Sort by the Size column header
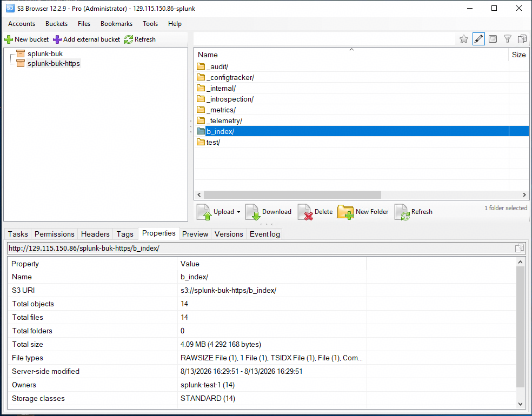Viewport: 532px width, 416px height. (x=519, y=55)
